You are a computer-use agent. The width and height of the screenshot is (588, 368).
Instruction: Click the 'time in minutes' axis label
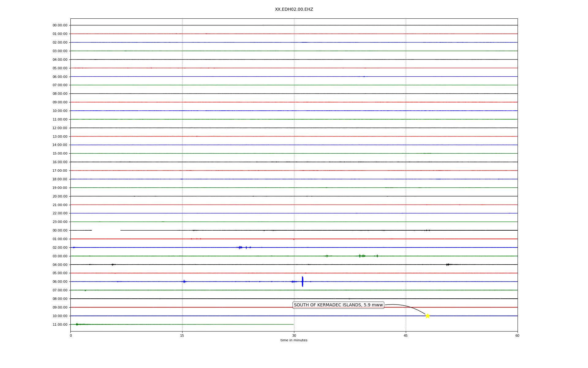pos(294,340)
